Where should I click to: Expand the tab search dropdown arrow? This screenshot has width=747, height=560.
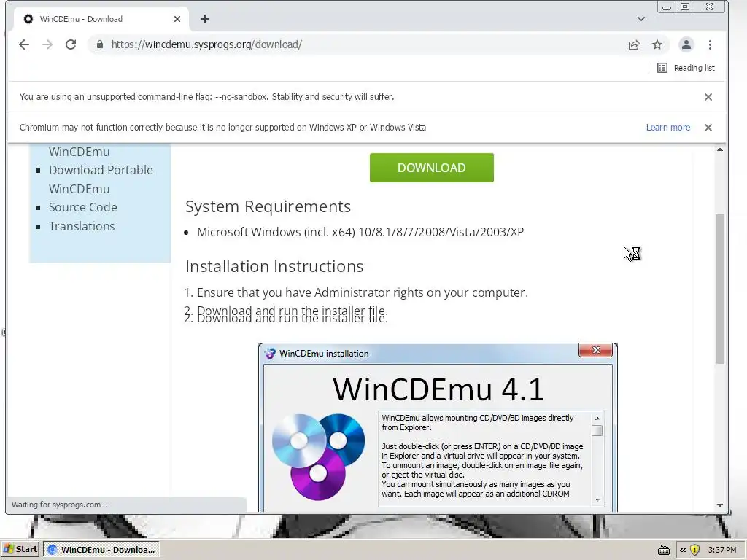tap(641, 19)
